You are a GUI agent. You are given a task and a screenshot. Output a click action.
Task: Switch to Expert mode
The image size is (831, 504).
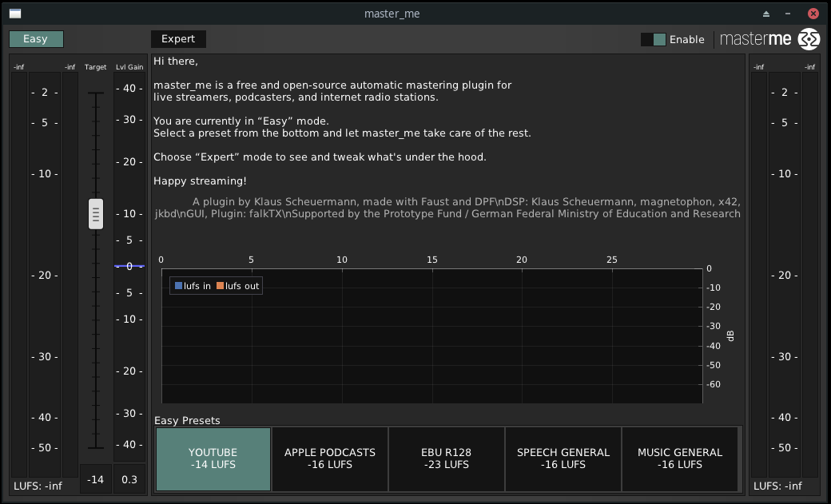(178, 39)
